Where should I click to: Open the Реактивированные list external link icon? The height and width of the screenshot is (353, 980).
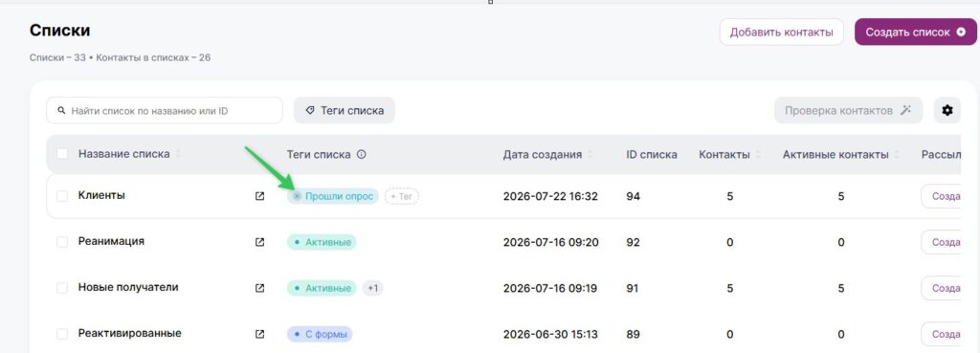coord(260,334)
